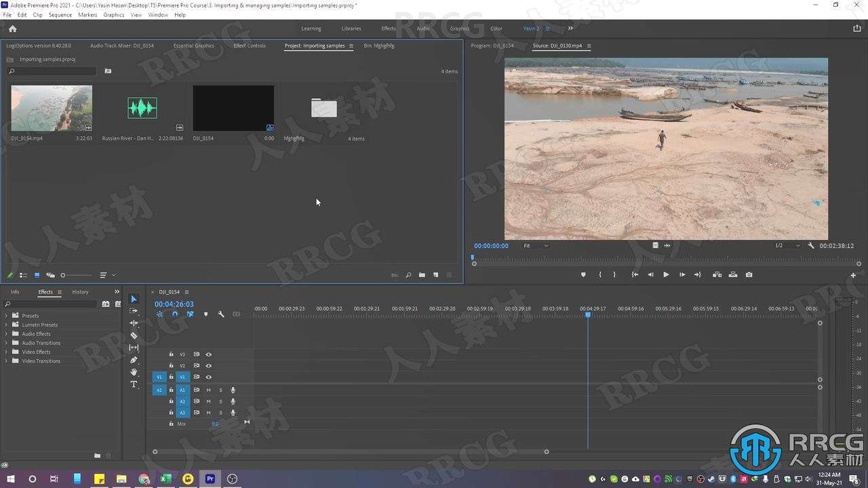Open the Sequence menu

(60, 14)
